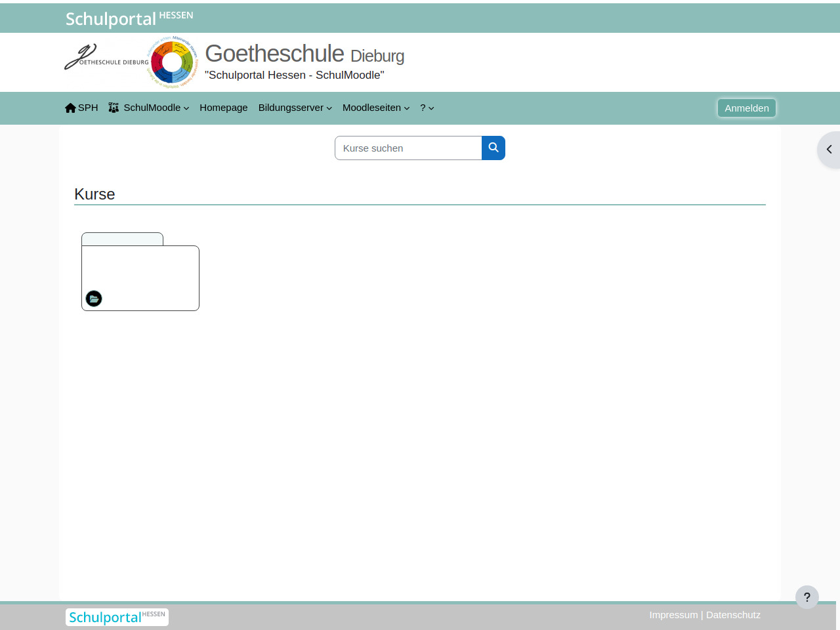Click the Goetheschule Dieburg signature logo
This screenshot has height=630, width=840.
click(106, 59)
